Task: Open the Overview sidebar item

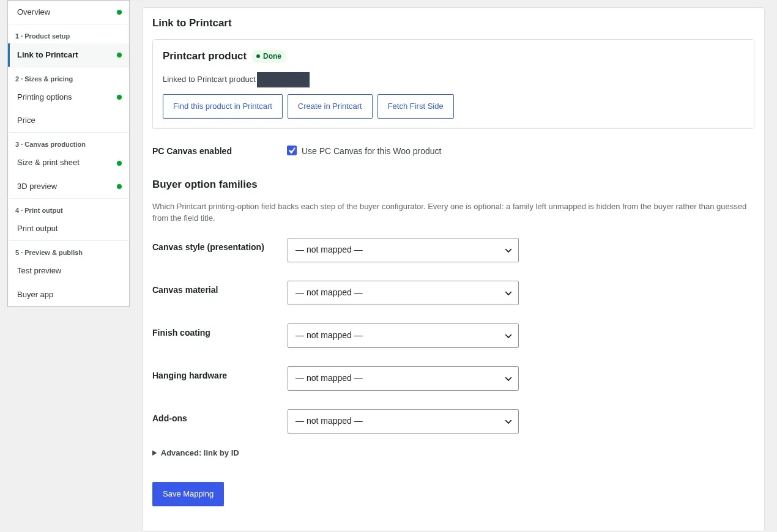Action: pyautogui.click(x=69, y=12)
